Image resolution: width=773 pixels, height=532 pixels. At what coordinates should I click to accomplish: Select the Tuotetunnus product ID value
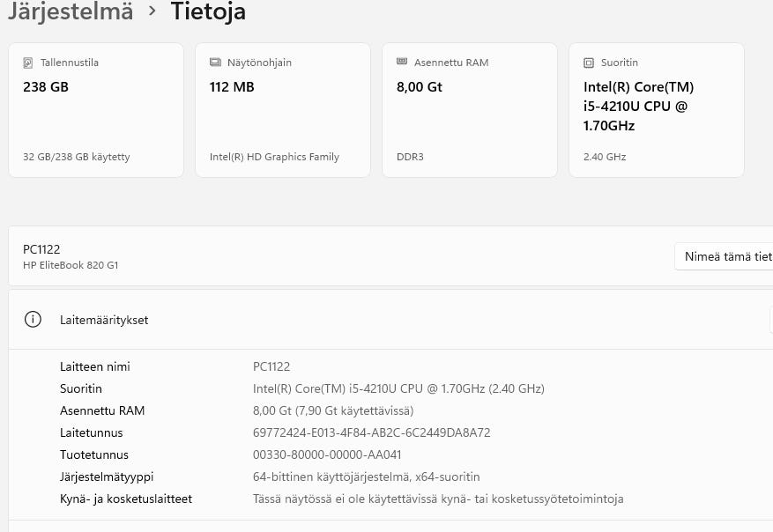327,454
